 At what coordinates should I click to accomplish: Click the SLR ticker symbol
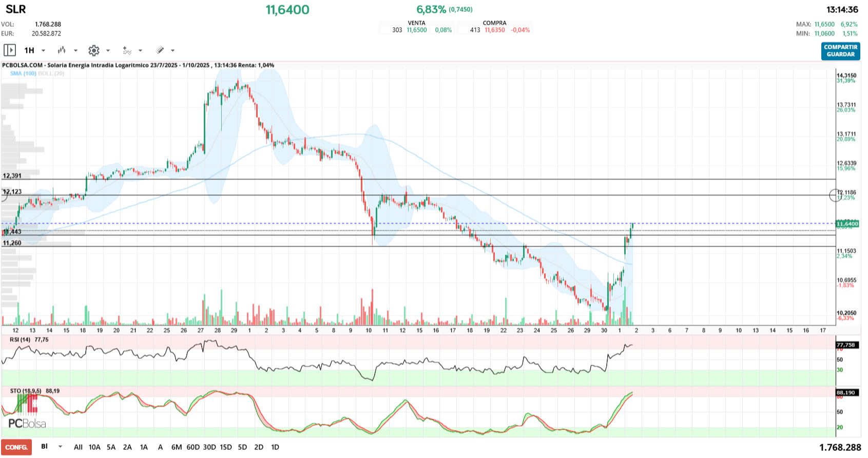(x=16, y=9)
